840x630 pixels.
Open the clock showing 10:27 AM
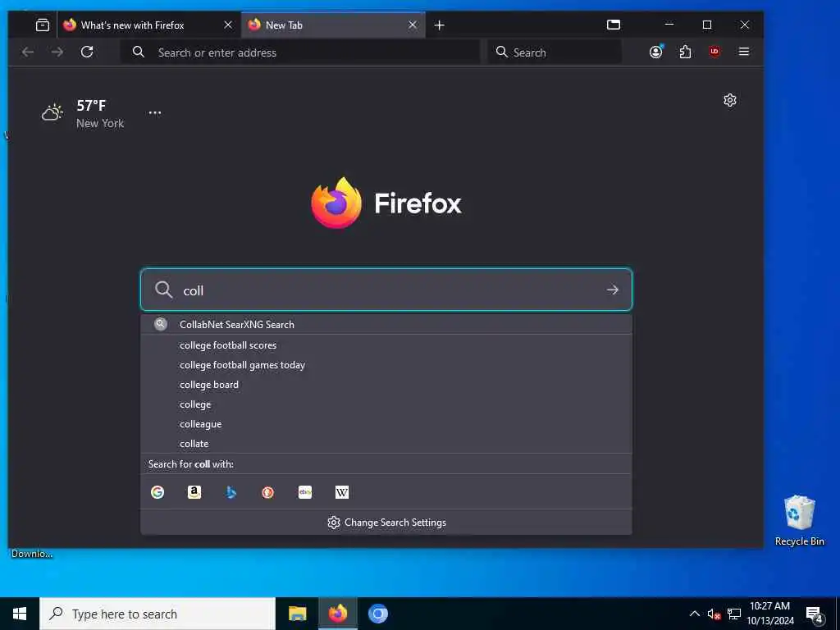pos(770,614)
